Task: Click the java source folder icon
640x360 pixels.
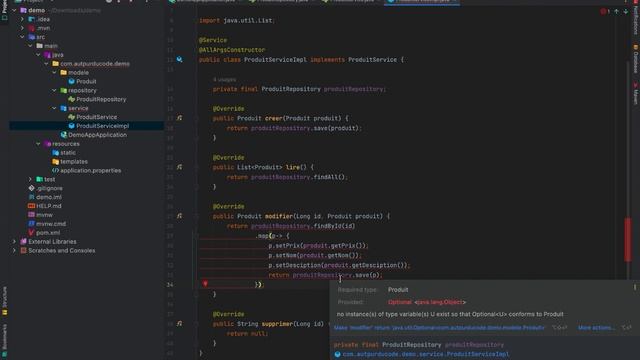Action: coord(47,55)
